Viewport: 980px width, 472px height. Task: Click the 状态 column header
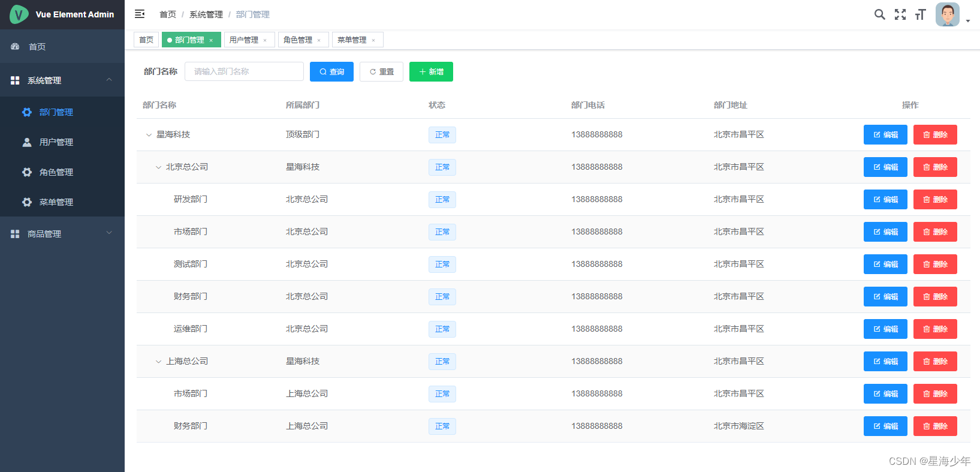437,105
